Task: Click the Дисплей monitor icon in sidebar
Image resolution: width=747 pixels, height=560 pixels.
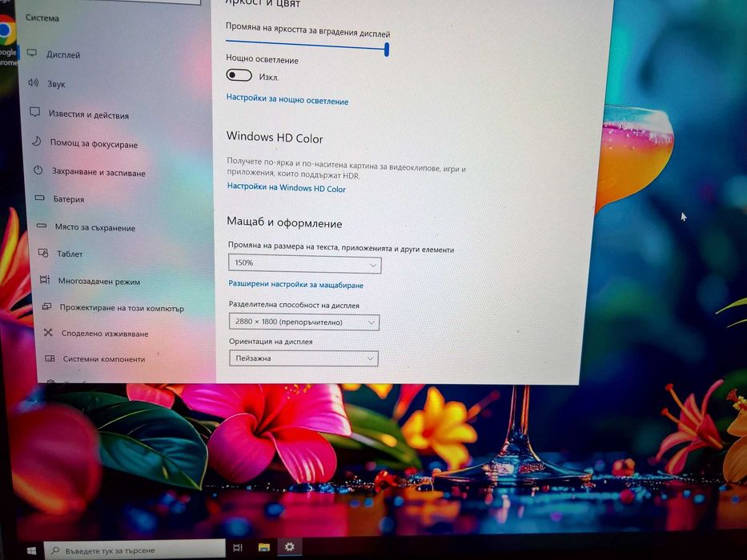Action: (32, 53)
